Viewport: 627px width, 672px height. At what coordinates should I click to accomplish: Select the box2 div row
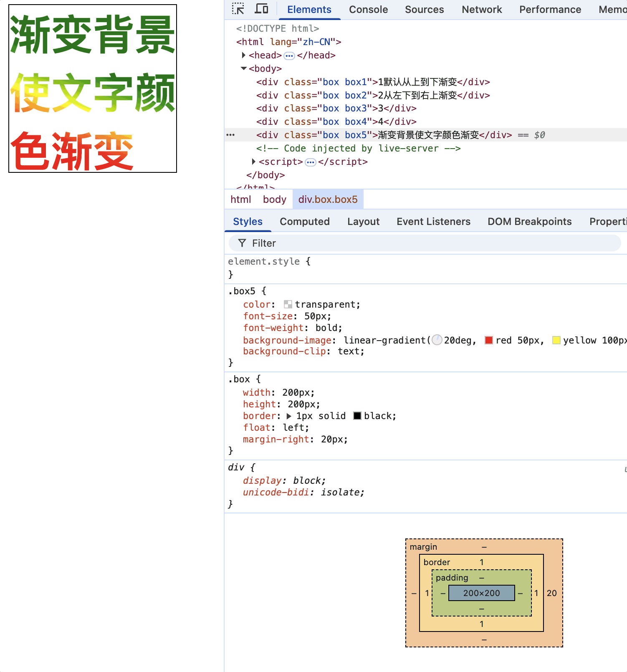pyautogui.click(x=373, y=95)
